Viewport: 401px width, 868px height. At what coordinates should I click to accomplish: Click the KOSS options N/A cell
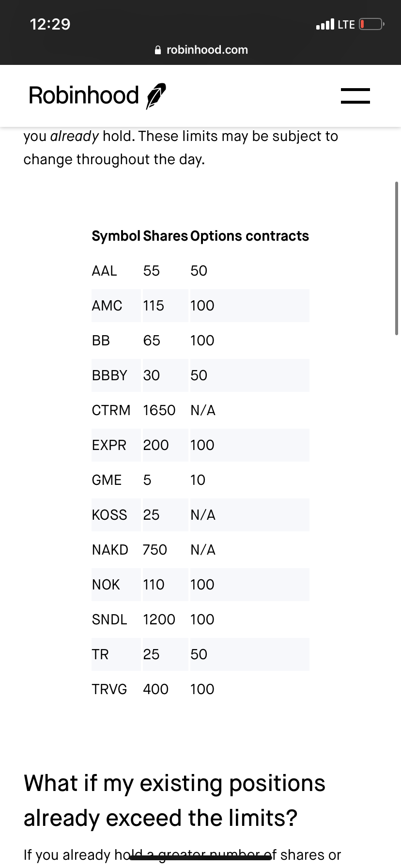203,515
